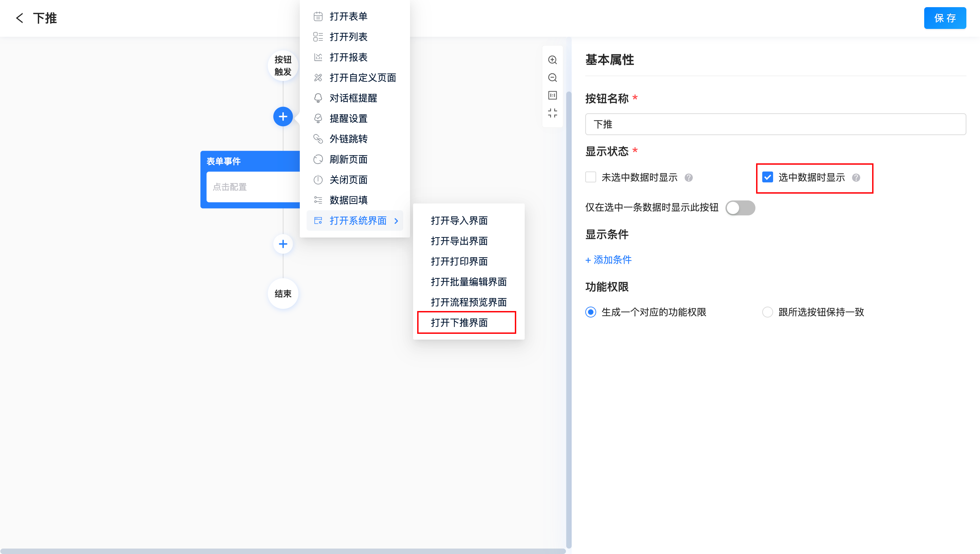The width and height of the screenshot is (980, 554).
Task: Click the solid blue plus node icon
Action: 283,116
